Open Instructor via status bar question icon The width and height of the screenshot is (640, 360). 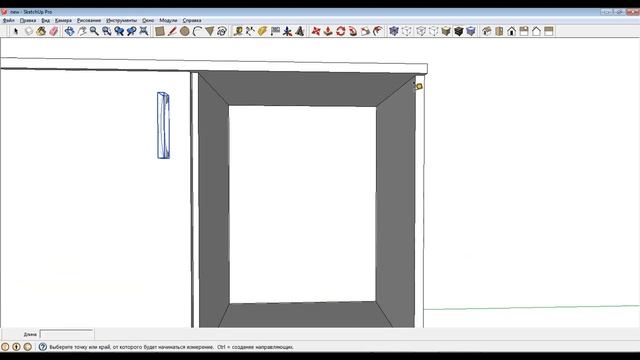(x=43, y=347)
